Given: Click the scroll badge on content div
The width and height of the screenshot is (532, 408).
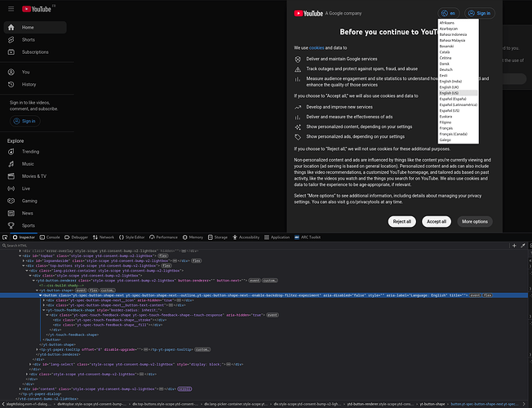Looking at the screenshot, I should pyautogui.click(x=184, y=389).
